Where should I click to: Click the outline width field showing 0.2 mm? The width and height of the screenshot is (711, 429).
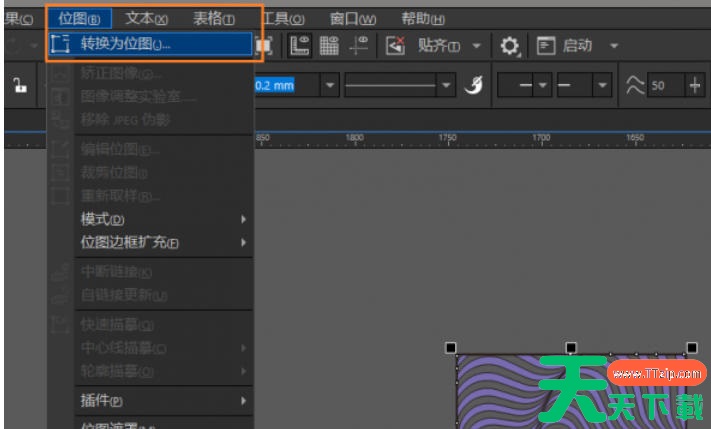(x=287, y=85)
